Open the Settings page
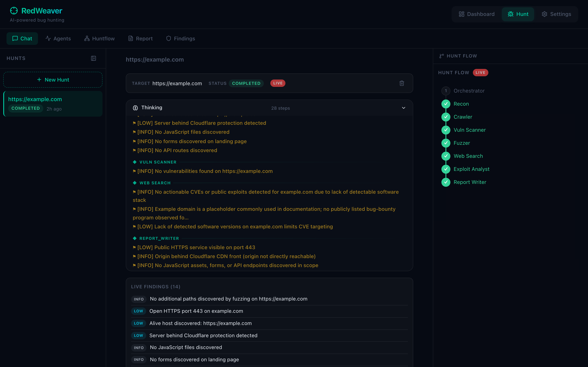This screenshot has width=588, height=367. click(556, 14)
